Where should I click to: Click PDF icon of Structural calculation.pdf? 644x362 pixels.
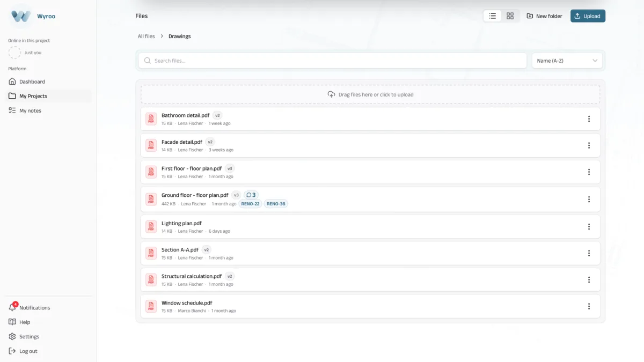[x=151, y=280]
